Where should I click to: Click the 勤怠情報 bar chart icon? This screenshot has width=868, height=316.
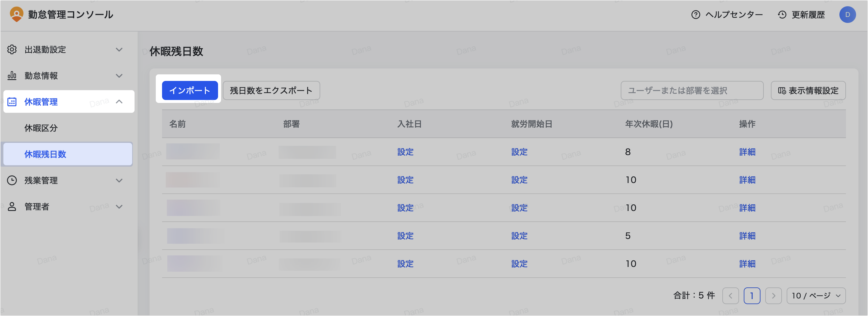pyautogui.click(x=12, y=76)
